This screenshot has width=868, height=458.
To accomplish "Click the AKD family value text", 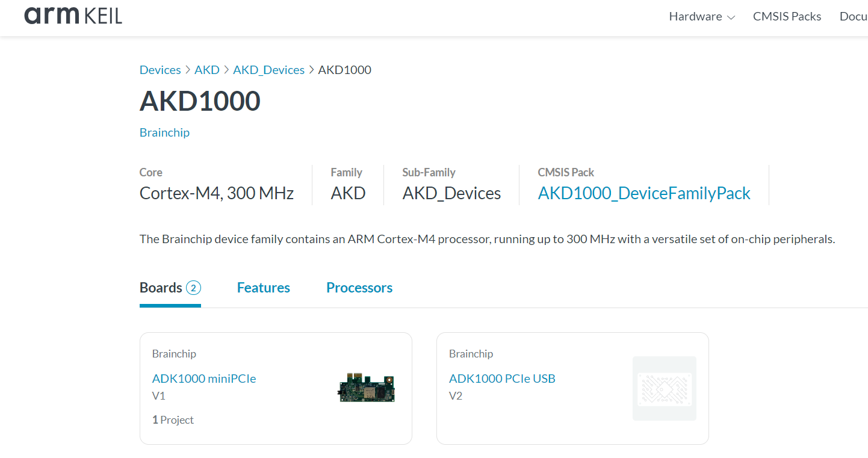I will click(348, 193).
